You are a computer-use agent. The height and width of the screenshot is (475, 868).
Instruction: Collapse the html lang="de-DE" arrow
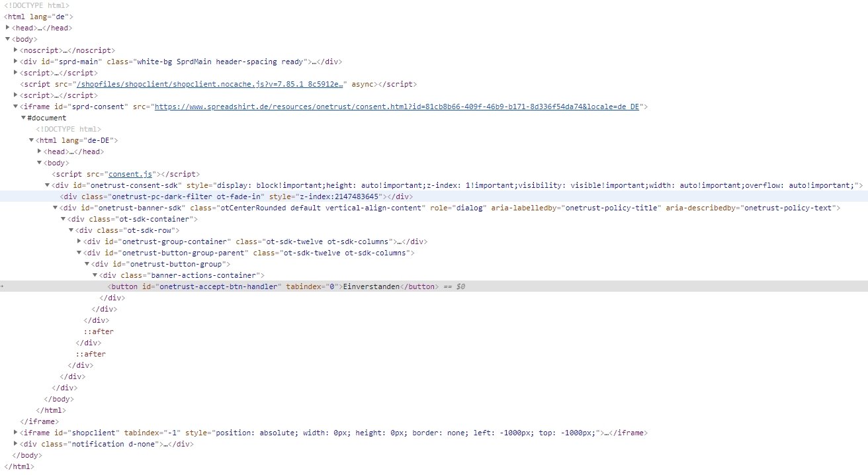coord(31,140)
